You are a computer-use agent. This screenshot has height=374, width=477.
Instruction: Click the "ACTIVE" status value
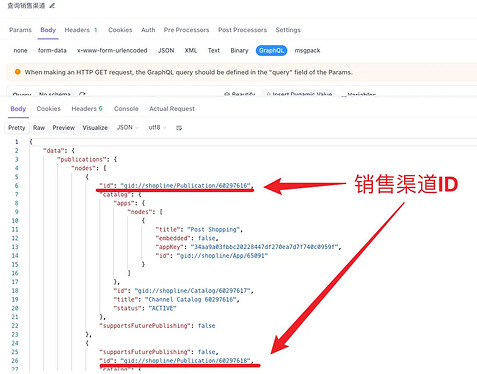(x=162, y=308)
